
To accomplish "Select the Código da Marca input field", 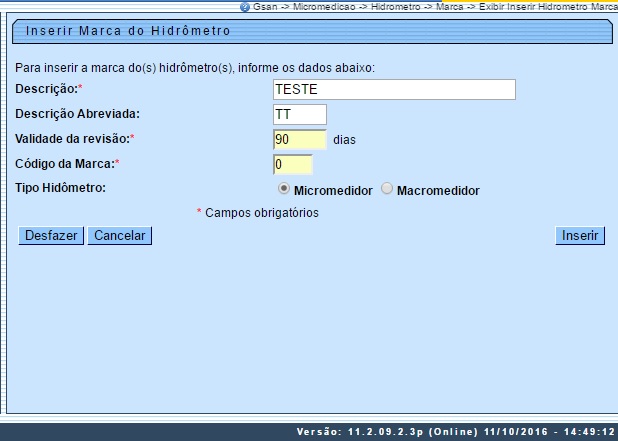I will point(292,164).
